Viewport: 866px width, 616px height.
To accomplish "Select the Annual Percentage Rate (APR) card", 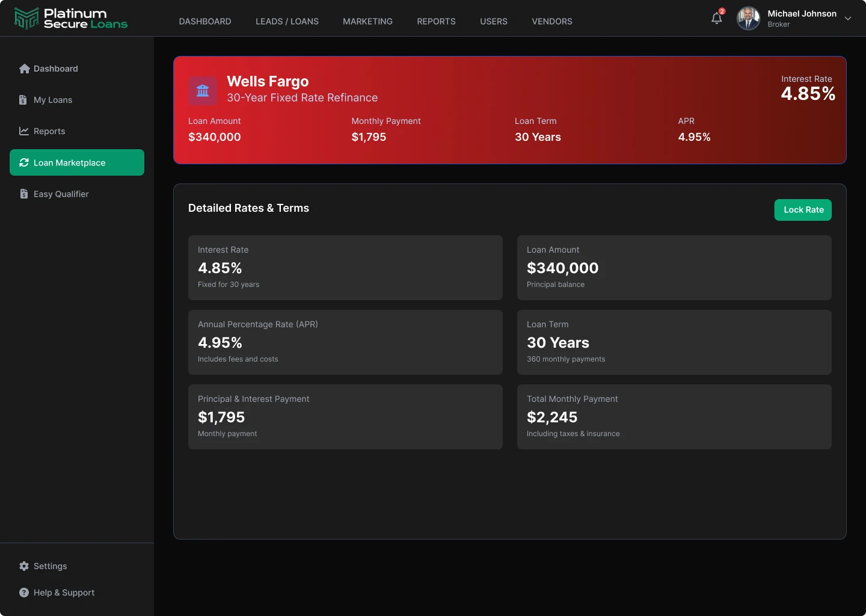I will point(345,342).
